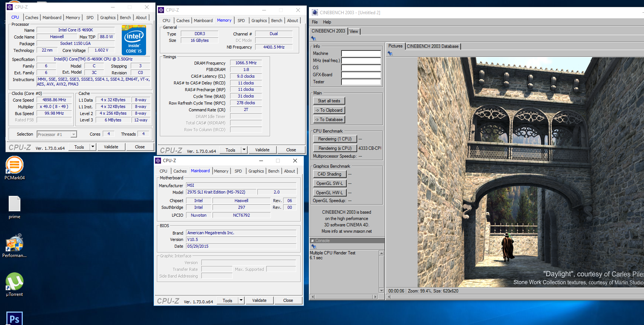Click the Machine input field
This screenshot has width=644, height=325.
361,53
